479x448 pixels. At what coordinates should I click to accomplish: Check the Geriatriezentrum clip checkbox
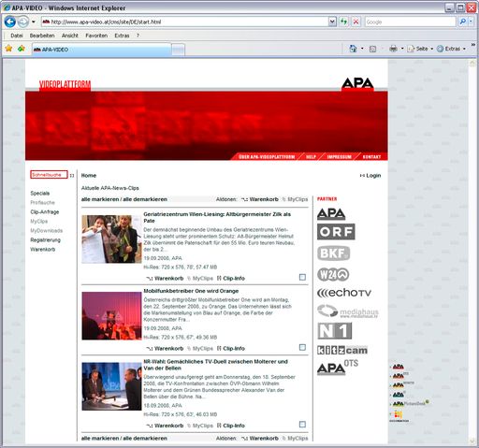point(302,277)
